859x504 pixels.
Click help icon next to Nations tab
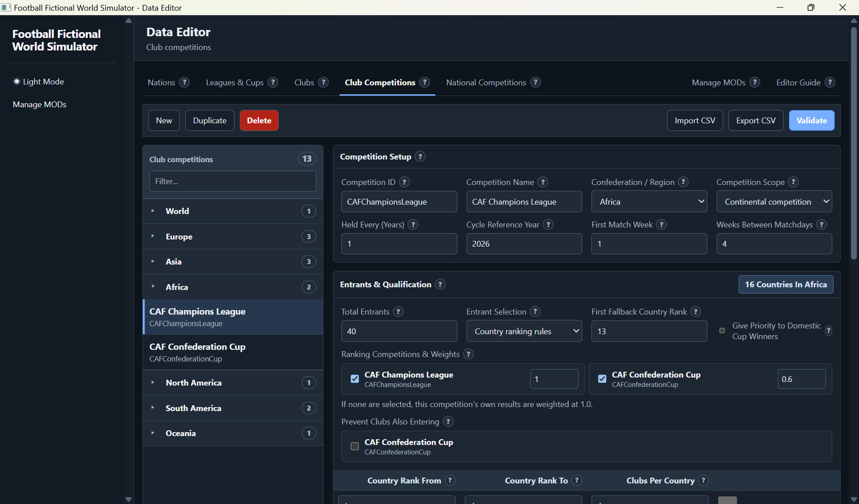point(185,82)
